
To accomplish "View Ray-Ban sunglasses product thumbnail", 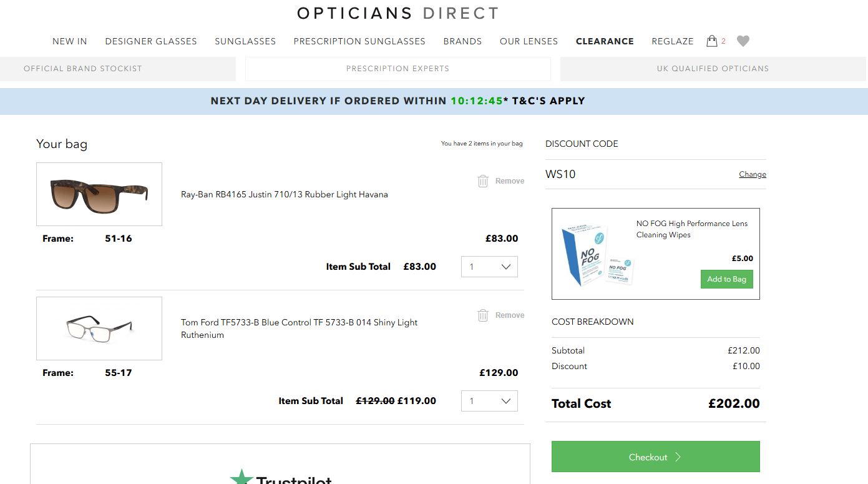I will pyautogui.click(x=99, y=194).
